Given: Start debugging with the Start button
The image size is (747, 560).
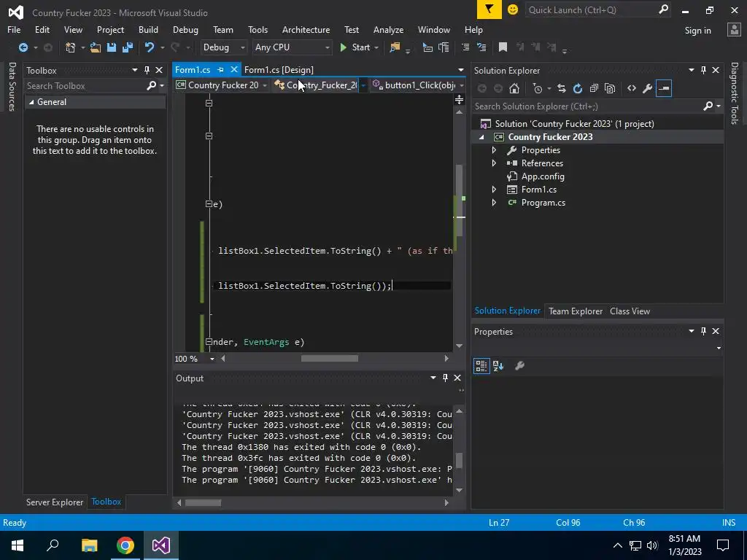Looking at the screenshot, I should pyautogui.click(x=355, y=47).
